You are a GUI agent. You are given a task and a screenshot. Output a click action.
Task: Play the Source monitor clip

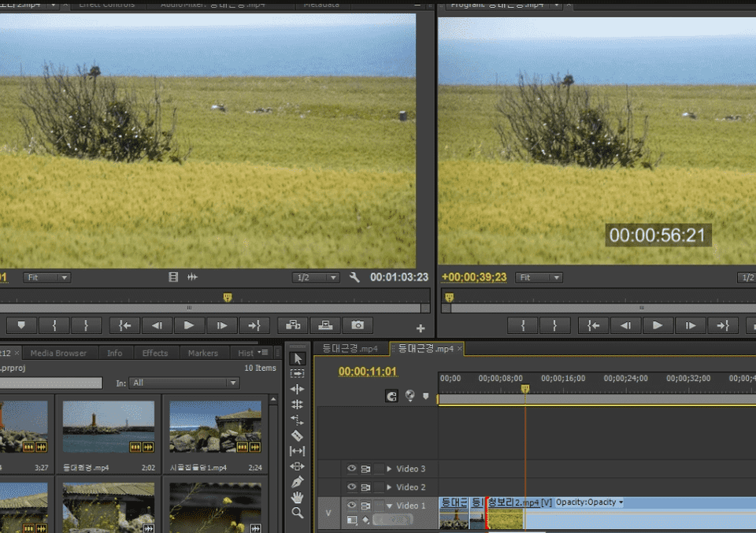tap(189, 325)
